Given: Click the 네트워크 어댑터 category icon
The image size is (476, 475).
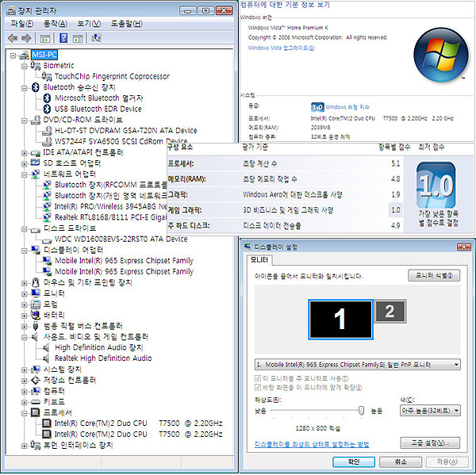Looking at the screenshot, I should [x=36, y=174].
